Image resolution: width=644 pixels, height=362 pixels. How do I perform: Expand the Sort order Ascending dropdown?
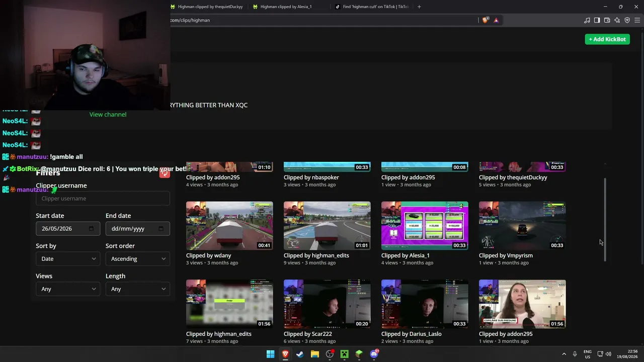(x=138, y=259)
